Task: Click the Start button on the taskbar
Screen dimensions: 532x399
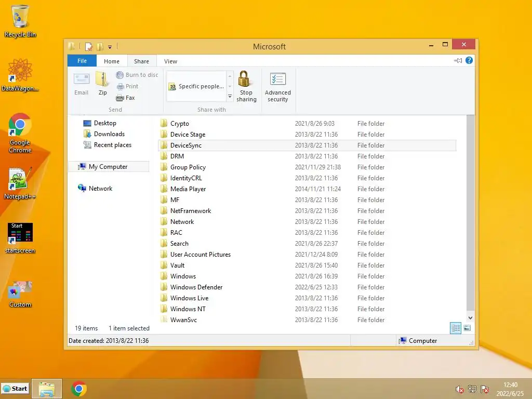Action: click(x=15, y=389)
